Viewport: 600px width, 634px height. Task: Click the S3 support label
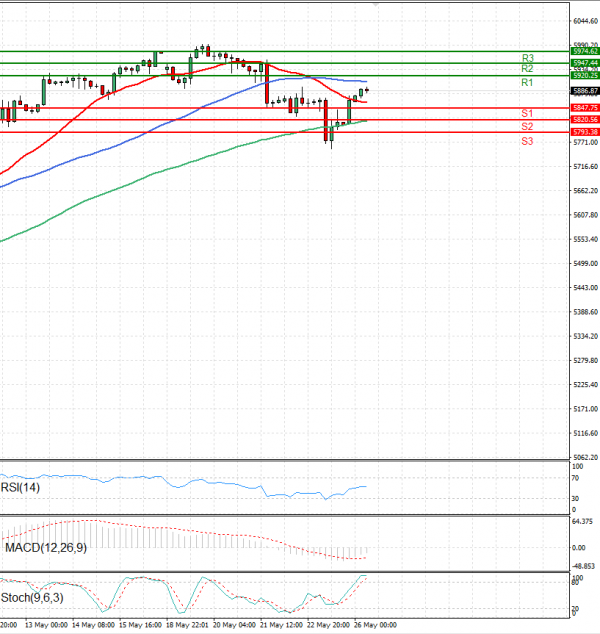point(527,141)
